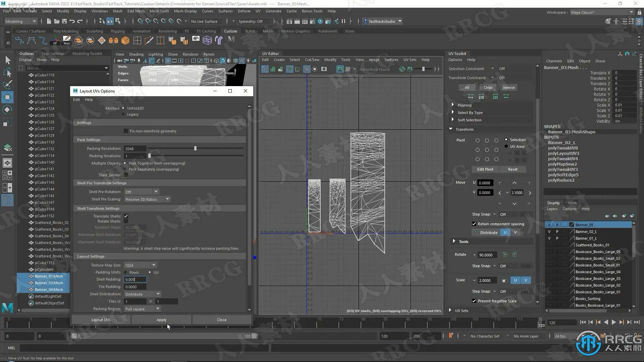Click the Edit Pivot button
Image resolution: width=644 pixels, height=362 pixels.
click(x=485, y=169)
